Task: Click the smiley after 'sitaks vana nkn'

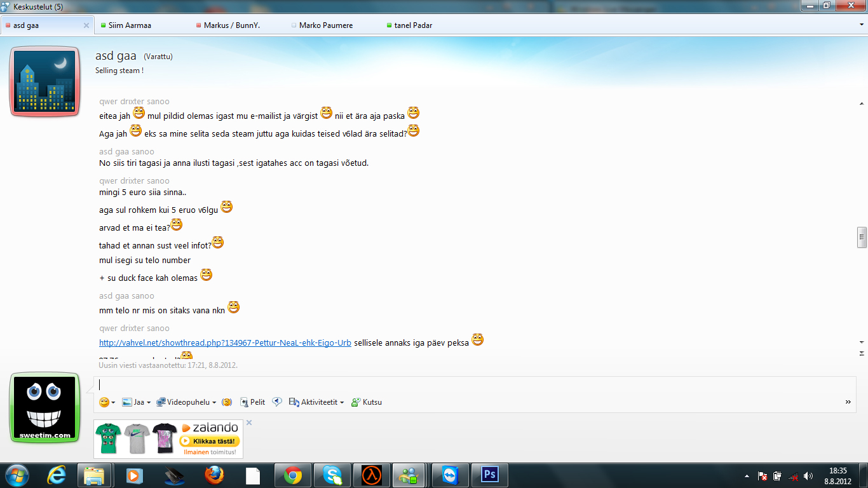Action: [233, 308]
